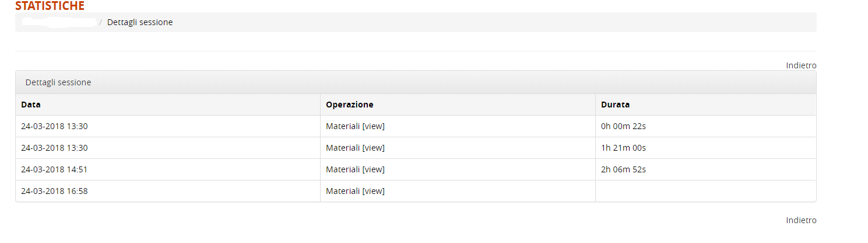868x243 pixels.
Task: Click the Durata column header
Action: pyautogui.click(x=615, y=105)
